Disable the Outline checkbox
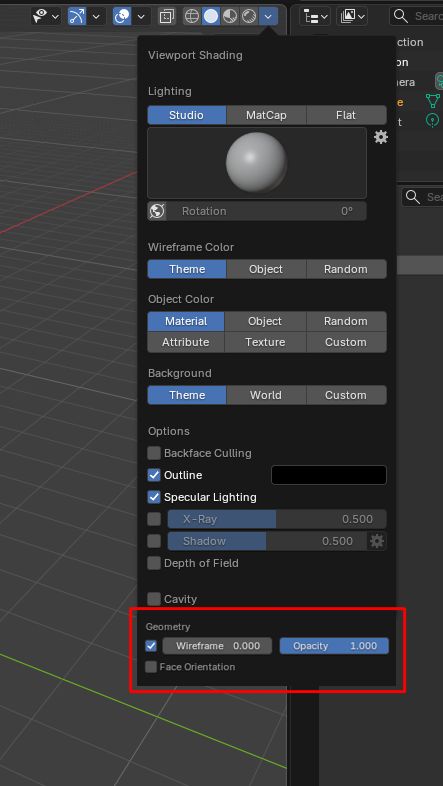This screenshot has height=786, width=443. pos(154,475)
